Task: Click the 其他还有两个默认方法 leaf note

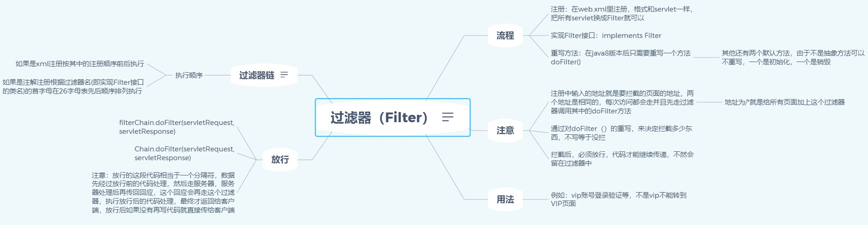Action: point(792,57)
